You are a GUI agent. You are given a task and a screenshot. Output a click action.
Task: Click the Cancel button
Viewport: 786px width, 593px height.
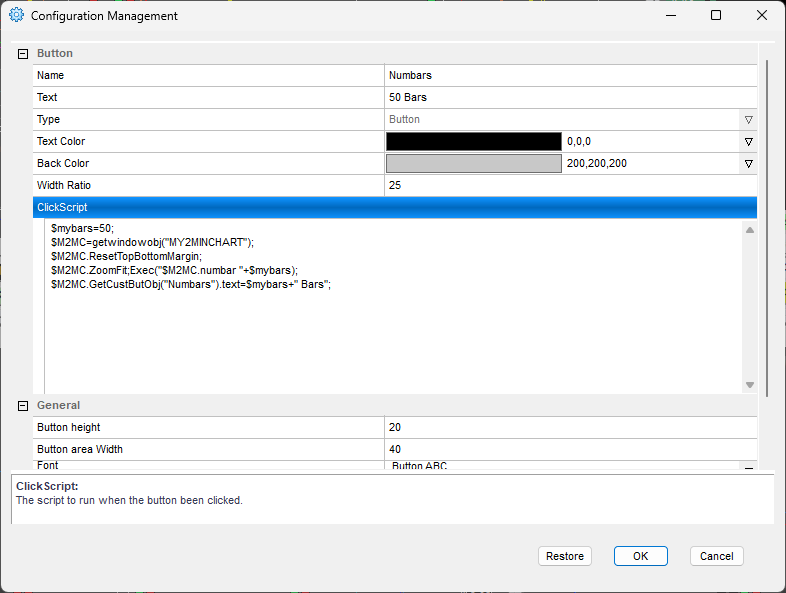716,556
